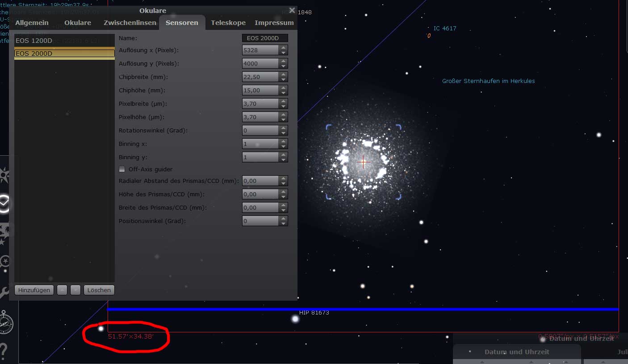The width and height of the screenshot is (628, 364).
Task: Increase Chipbreite with up arrow
Action: point(283,74)
